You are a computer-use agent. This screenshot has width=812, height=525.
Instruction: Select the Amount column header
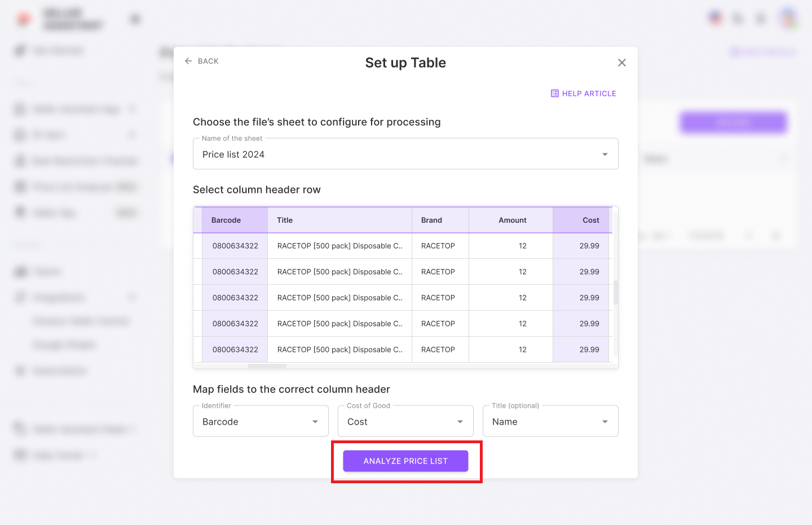pyautogui.click(x=512, y=220)
